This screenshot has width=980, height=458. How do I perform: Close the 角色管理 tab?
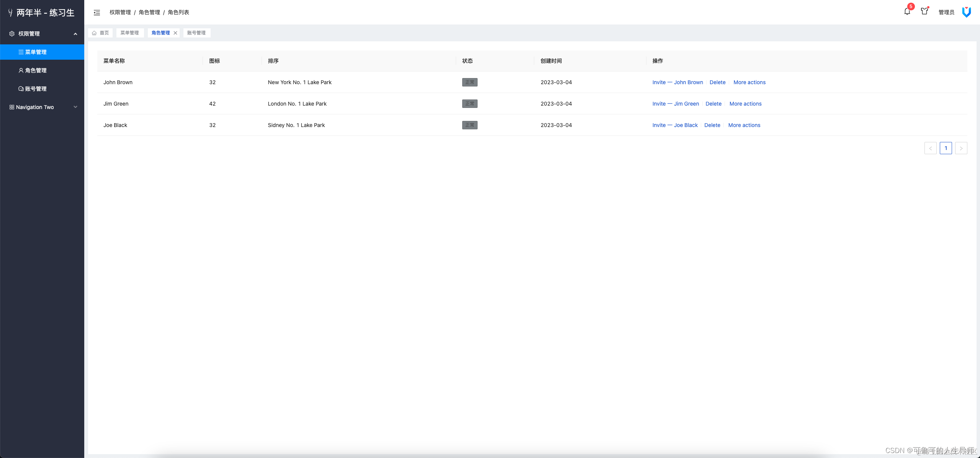point(175,33)
